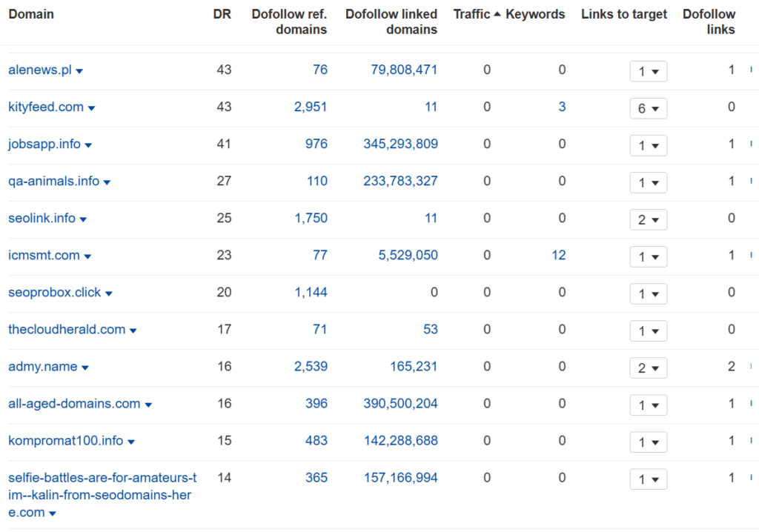Expand the arrow next to alenews.pl
The height and width of the screenshot is (532, 759).
79,71
